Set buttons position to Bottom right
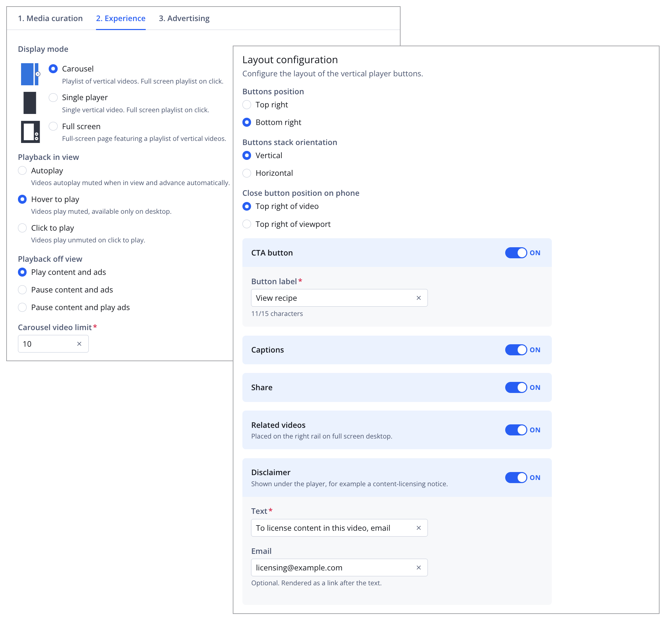 [x=247, y=122]
